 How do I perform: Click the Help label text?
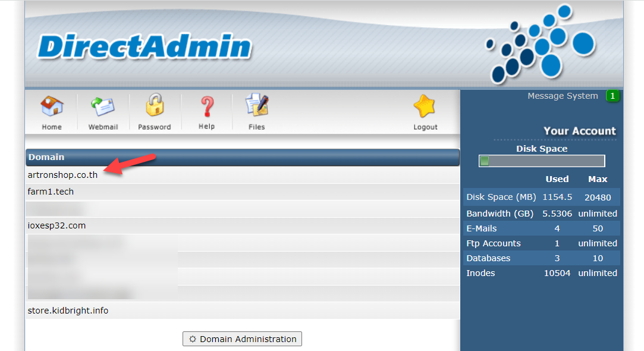point(206,127)
